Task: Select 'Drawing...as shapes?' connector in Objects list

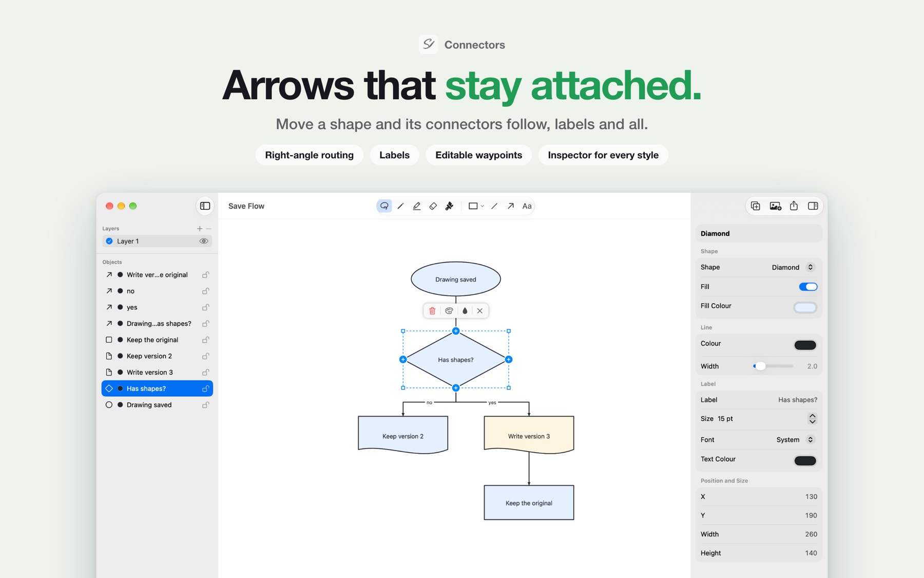Action: tap(157, 324)
